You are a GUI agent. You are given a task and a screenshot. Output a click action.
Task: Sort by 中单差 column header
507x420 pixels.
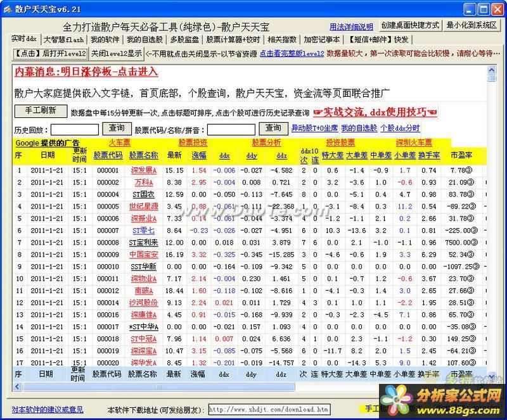tap(381, 155)
